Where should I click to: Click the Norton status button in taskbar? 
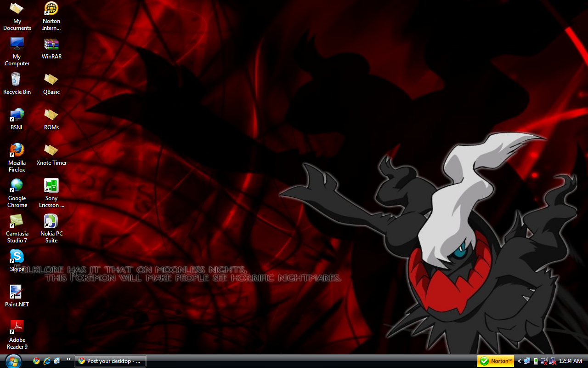tap(496, 361)
